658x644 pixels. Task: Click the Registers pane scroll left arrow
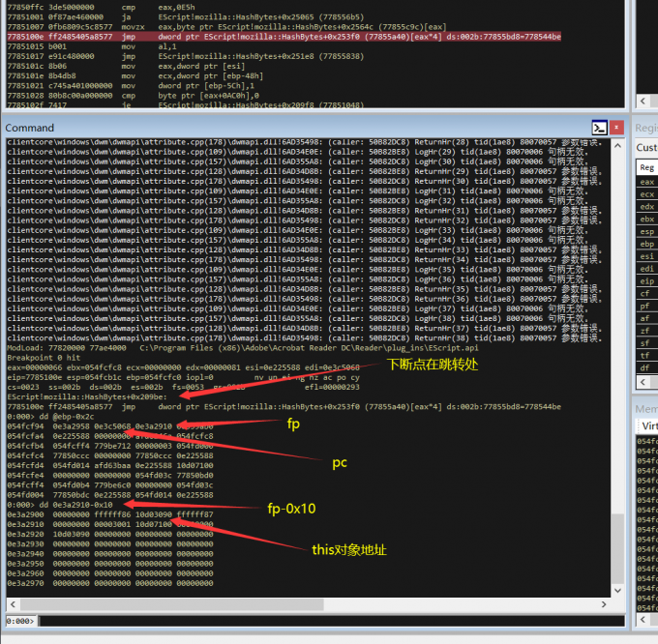643,382
